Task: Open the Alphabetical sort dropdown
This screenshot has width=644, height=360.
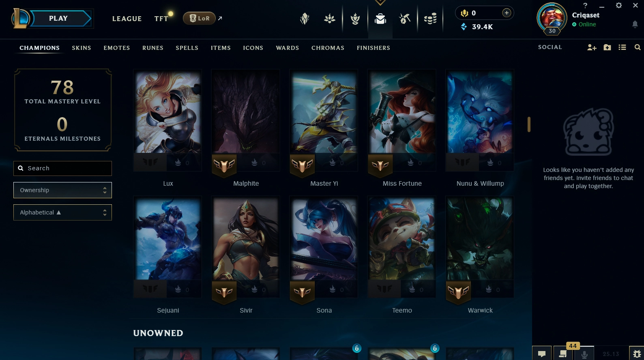Action: pyautogui.click(x=62, y=212)
